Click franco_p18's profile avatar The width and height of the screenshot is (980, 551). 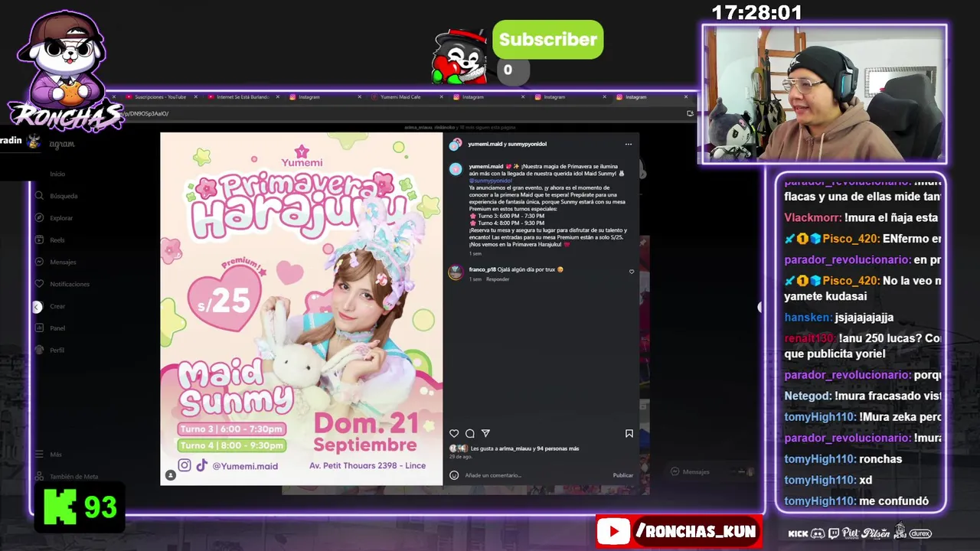click(x=456, y=272)
